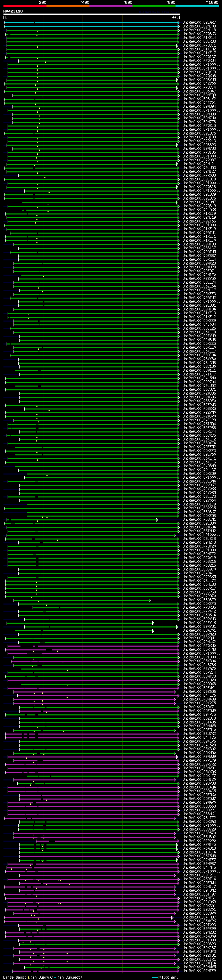Click the orange ~40% identity legend bar
The width and height of the screenshot is (222, 980).
pyautogui.click(x=68, y=6)
